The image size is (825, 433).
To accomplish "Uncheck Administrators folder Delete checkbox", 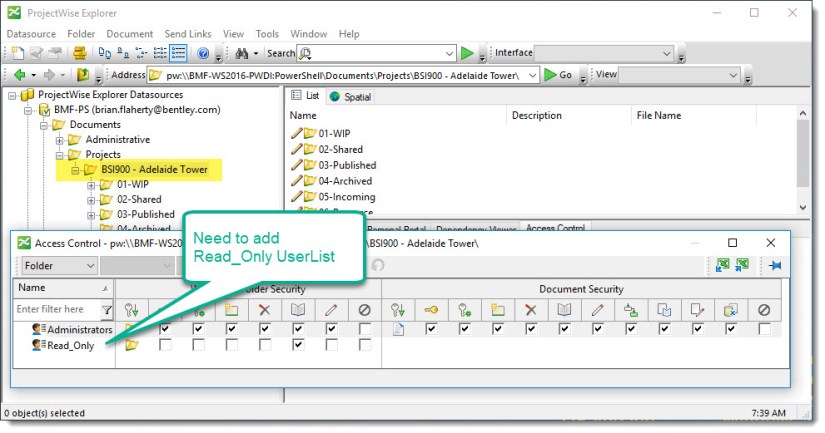I will (265, 329).
